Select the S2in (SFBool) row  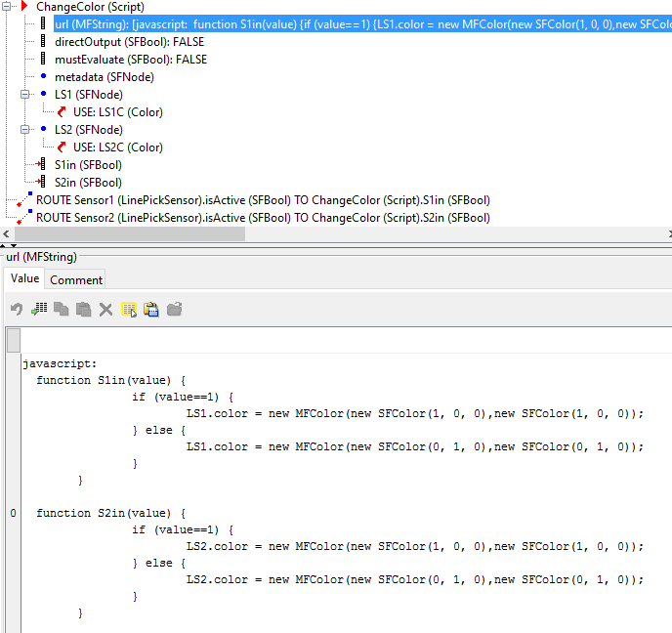click(88, 182)
